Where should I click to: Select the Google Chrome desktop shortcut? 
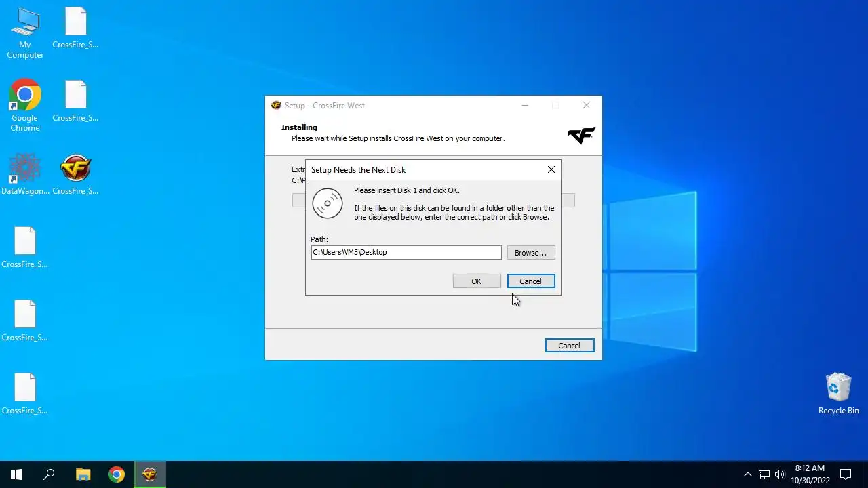click(25, 106)
